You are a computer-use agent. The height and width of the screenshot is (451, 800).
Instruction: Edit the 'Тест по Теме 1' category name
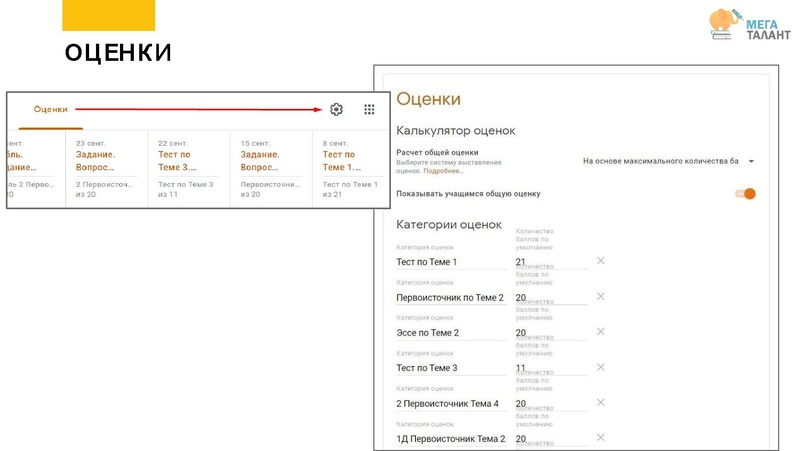[x=450, y=262]
